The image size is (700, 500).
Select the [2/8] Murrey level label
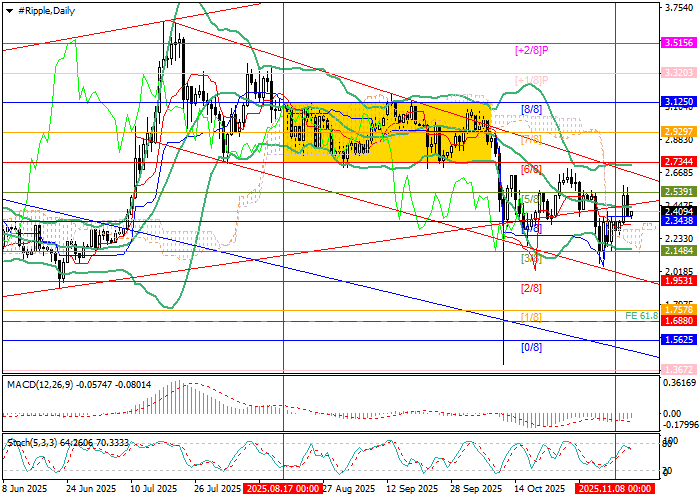coord(530,288)
